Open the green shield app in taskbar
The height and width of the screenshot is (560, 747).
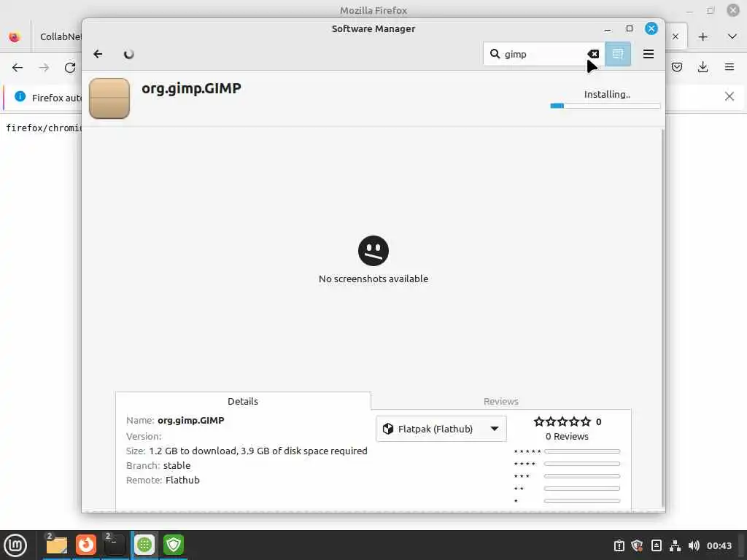(174, 545)
